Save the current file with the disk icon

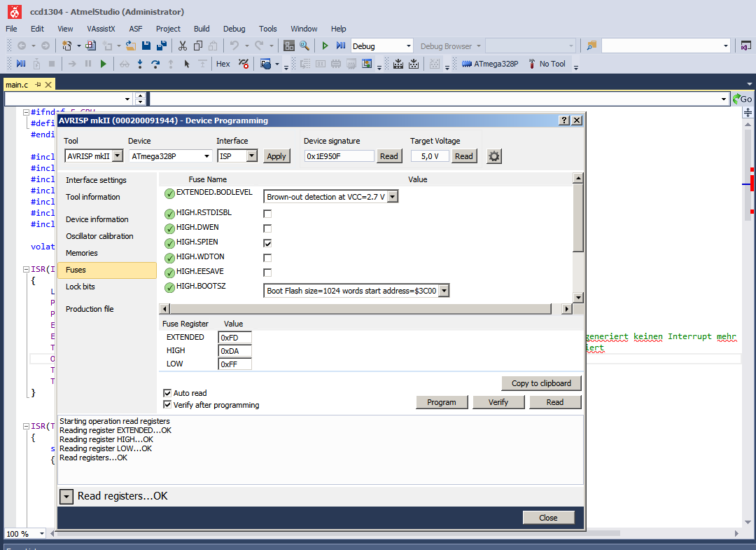tap(146, 46)
